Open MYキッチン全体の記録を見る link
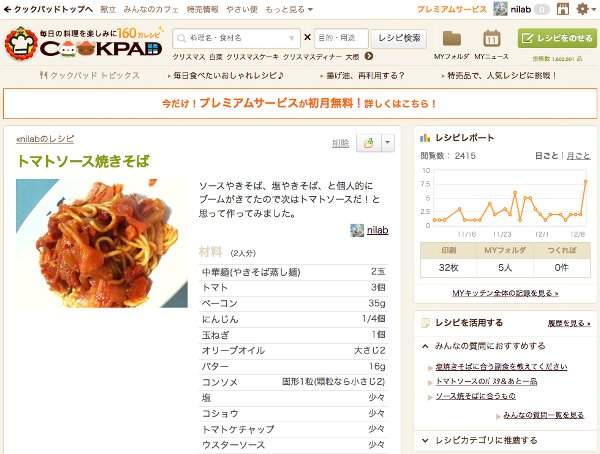The width and height of the screenshot is (600, 454). [x=505, y=293]
